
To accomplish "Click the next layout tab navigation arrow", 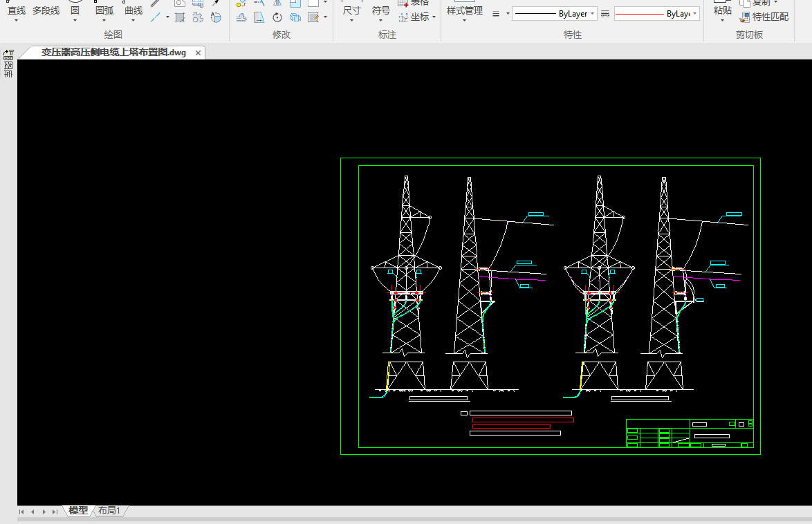I will point(44,512).
